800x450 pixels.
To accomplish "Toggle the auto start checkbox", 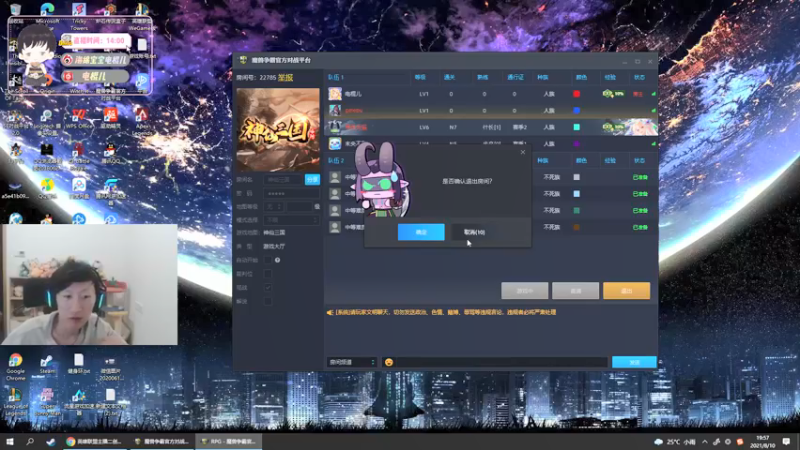I will [x=267, y=260].
